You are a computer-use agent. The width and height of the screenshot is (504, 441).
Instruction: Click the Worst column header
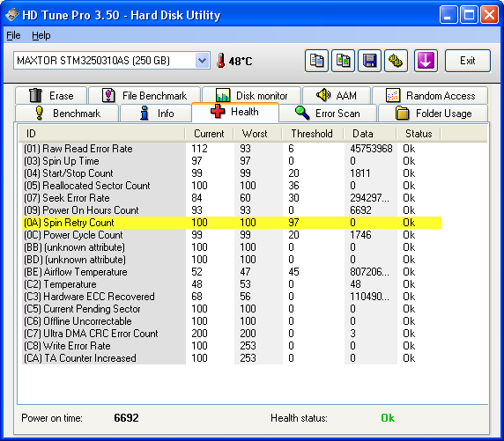[258, 134]
